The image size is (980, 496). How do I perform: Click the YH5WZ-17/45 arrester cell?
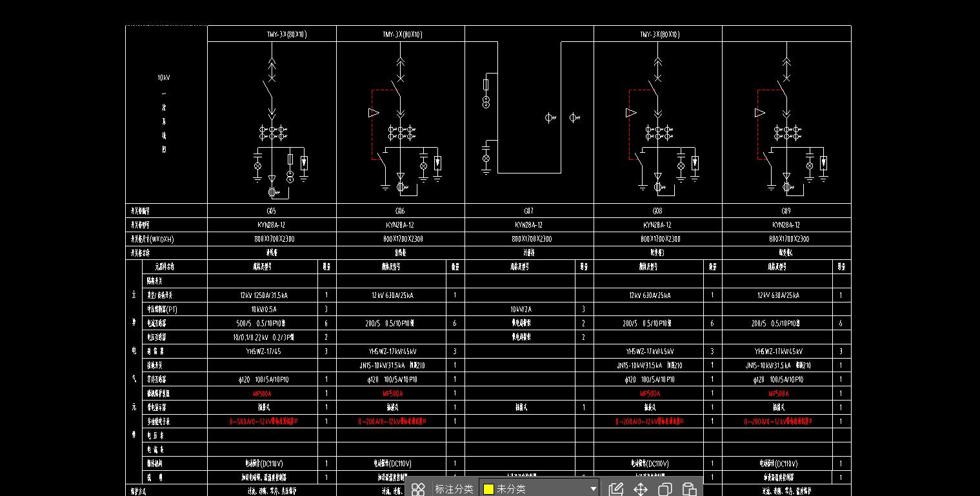263,352
